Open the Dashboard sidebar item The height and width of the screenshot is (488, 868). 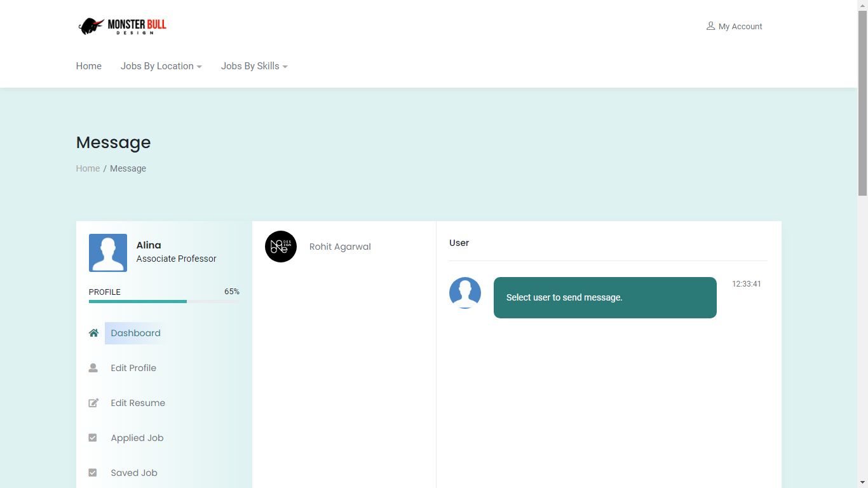(135, 333)
